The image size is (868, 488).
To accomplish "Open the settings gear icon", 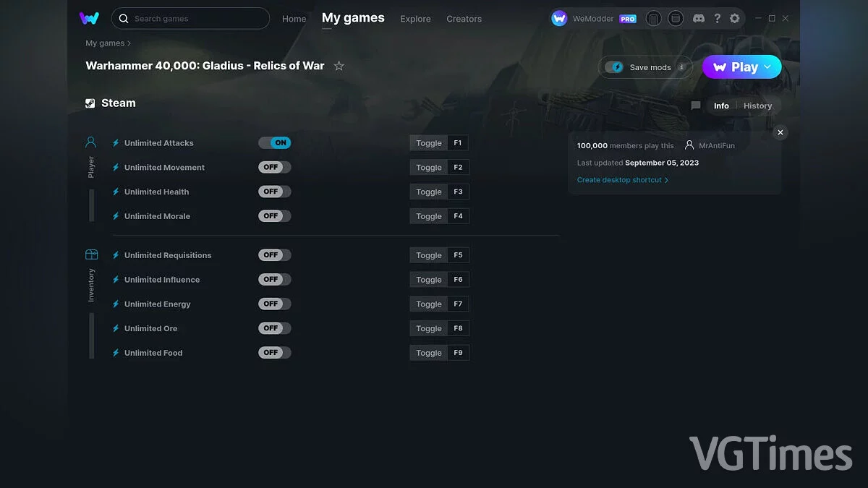I will coord(735,19).
